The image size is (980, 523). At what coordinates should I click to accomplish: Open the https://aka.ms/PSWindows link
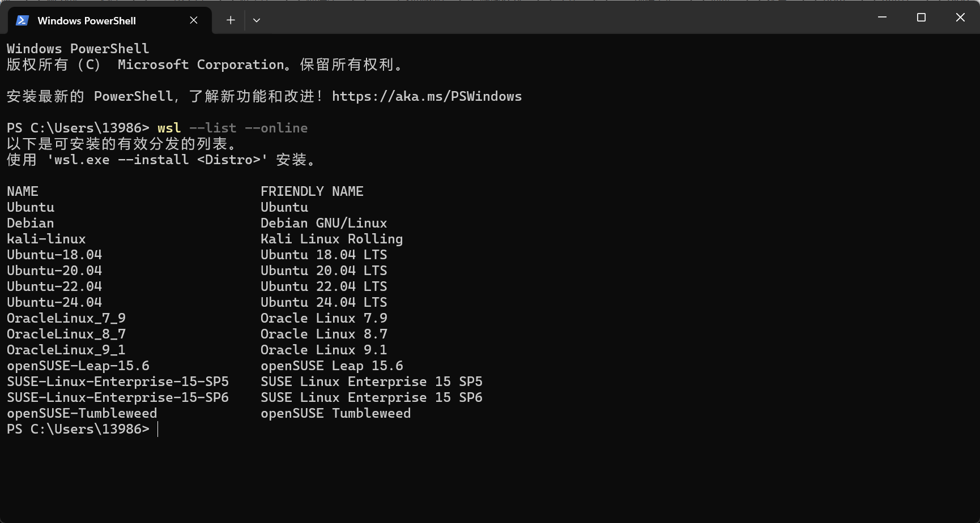427,96
